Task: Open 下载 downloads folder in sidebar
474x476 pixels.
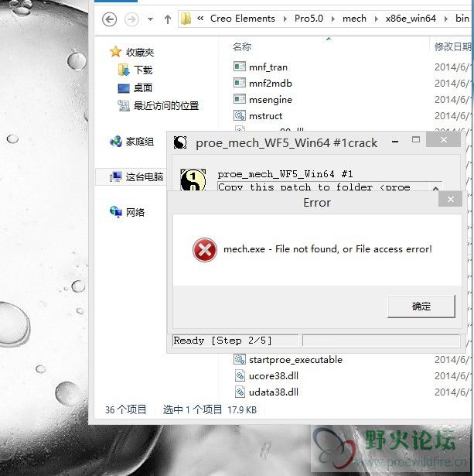Action: (x=143, y=70)
